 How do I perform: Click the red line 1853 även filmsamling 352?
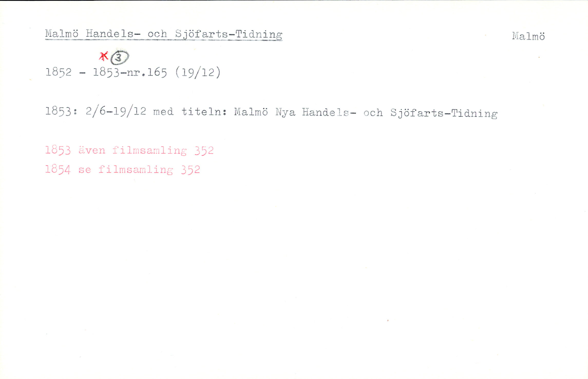(x=129, y=150)
